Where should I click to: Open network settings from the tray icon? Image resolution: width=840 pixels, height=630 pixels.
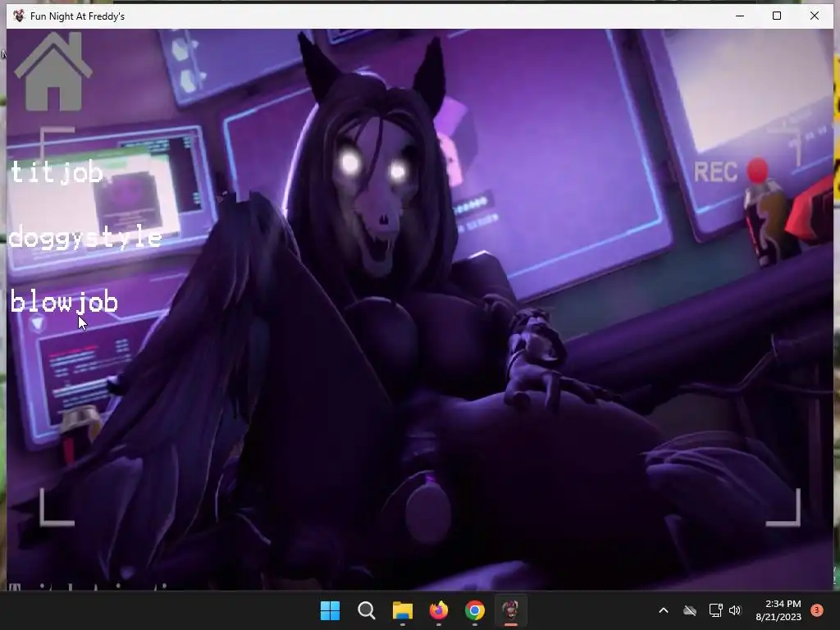[715, 610]
